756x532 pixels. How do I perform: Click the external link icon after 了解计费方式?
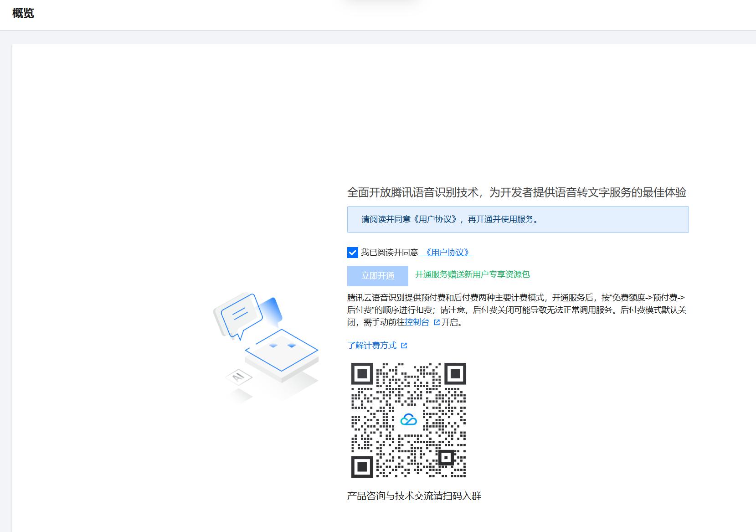coord(404,346)
